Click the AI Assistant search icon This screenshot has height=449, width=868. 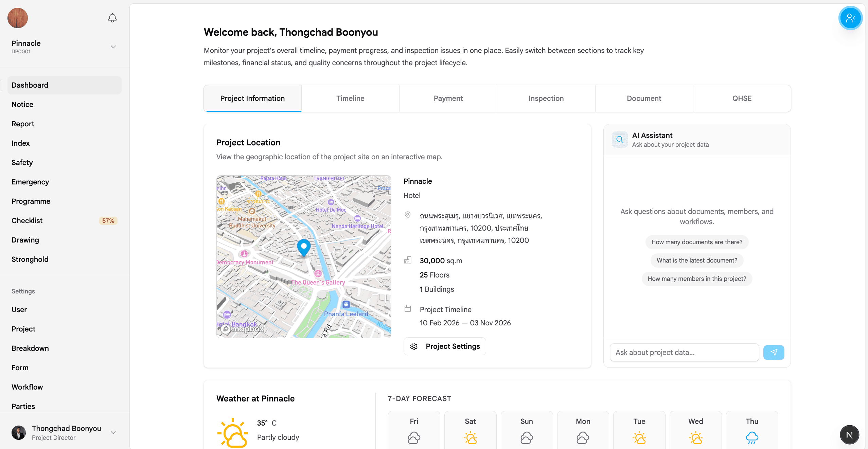[620, 140]
